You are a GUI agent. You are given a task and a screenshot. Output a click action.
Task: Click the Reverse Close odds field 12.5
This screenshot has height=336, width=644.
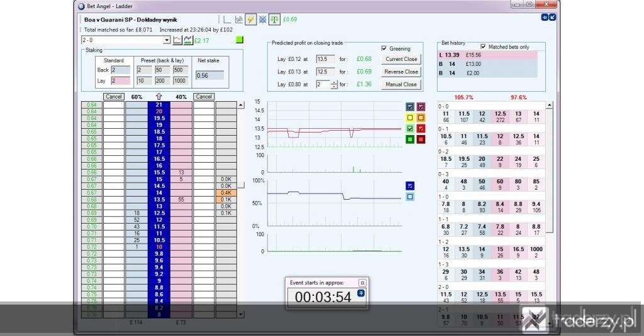pos(325,72)
